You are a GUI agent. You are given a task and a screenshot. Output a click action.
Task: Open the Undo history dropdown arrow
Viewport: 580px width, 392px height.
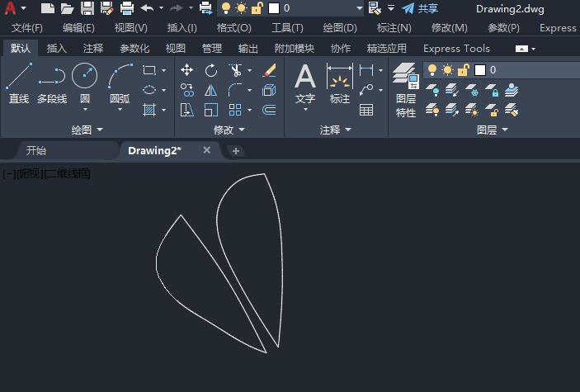[x=161, y=8]
